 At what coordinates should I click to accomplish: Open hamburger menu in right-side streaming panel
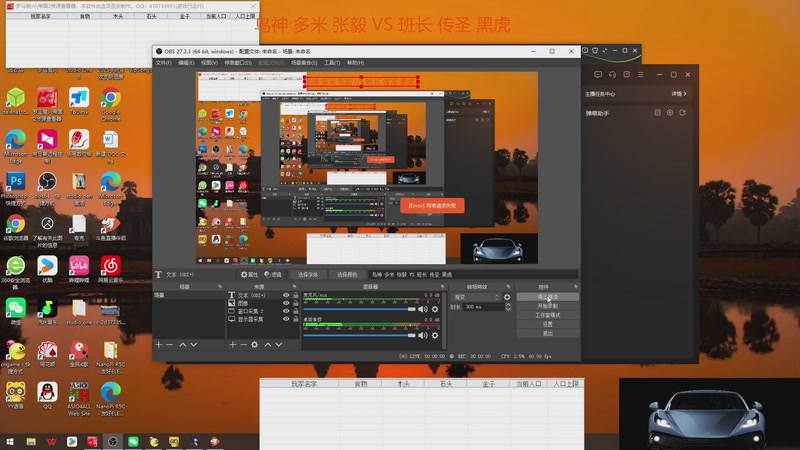(x=641, y=74)
